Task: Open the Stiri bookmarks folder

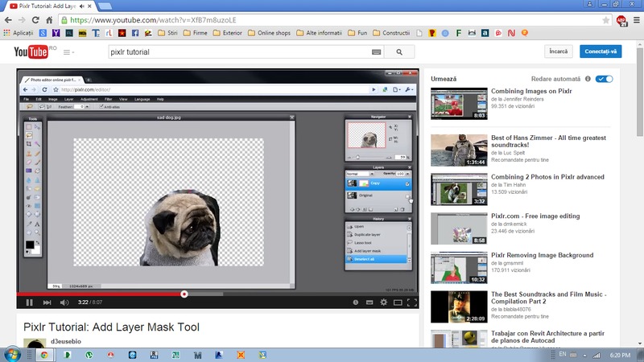Action: [x=167, y=33]
